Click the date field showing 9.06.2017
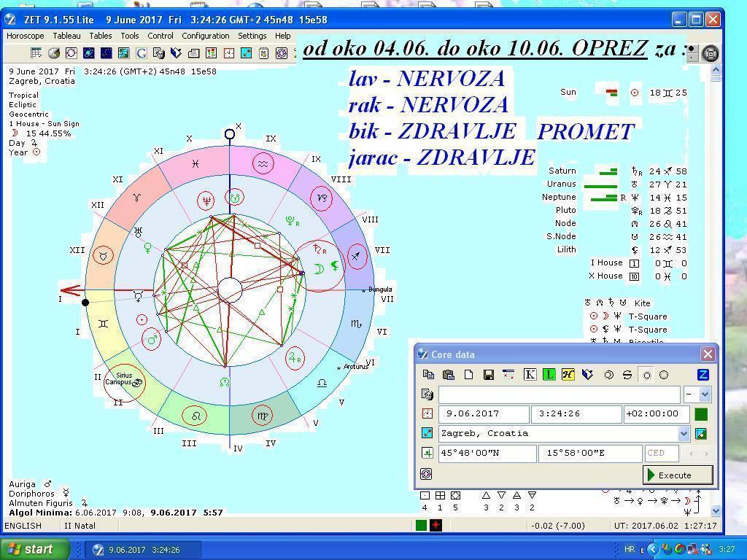Screen dimensions: 747x560 pos(484,414)
